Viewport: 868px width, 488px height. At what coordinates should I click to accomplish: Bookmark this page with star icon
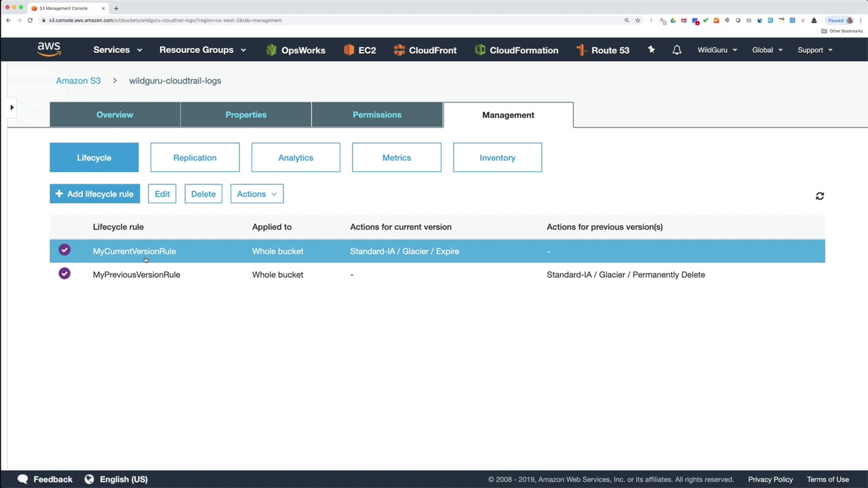[x=637, y=20]
